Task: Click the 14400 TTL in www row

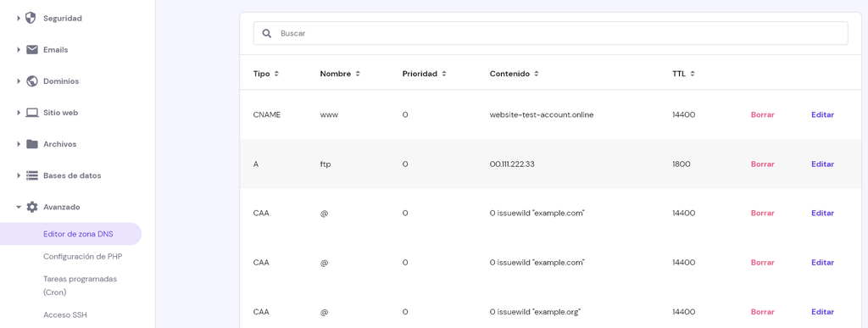Action: [684, 115]
